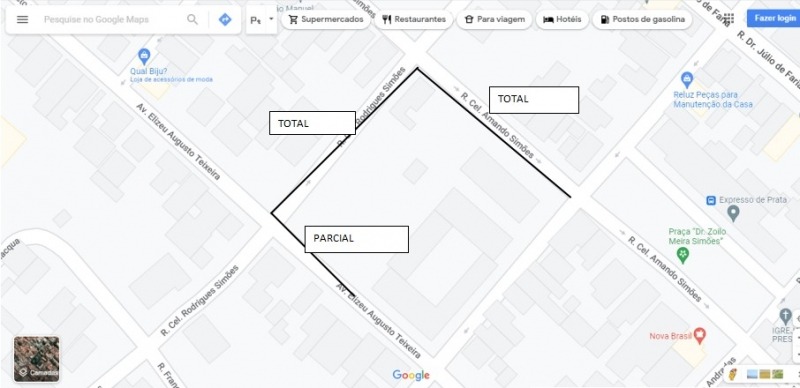Select the Nova Brasil star marker

point(699,335)
